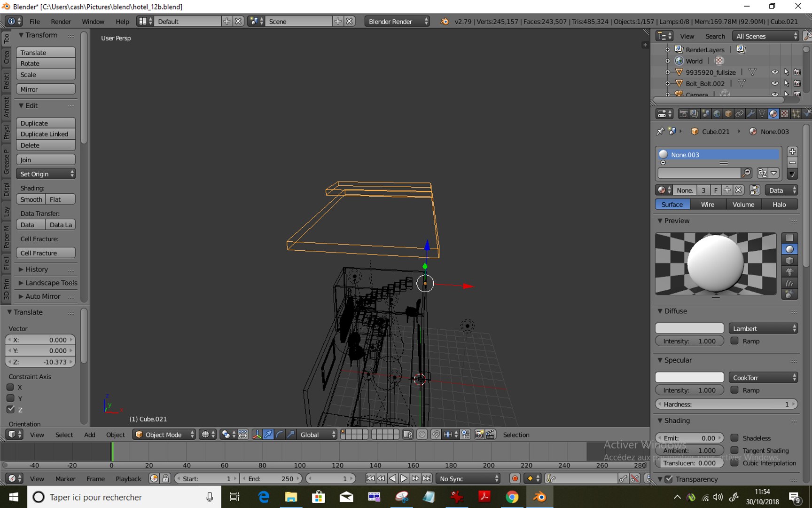The height and width of the screenshot is (508, 812).
Task: Uncheck Z constraint axis checkbox
Action: pyautogui.click(x=10, y=409)
